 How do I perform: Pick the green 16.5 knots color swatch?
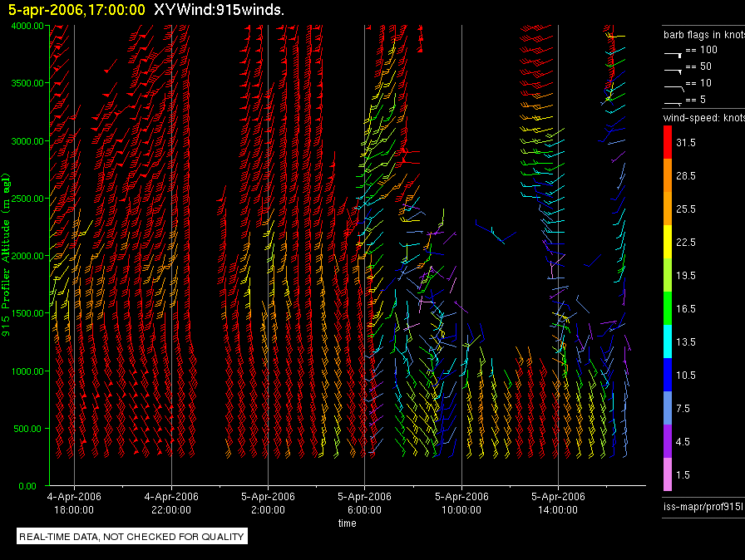(666, 308)
